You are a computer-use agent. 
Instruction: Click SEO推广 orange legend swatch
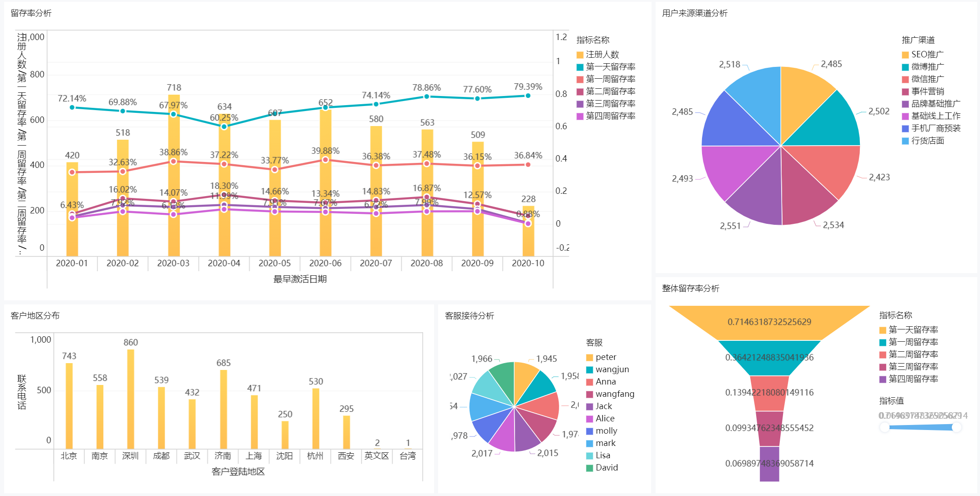(x=905, y=55)
